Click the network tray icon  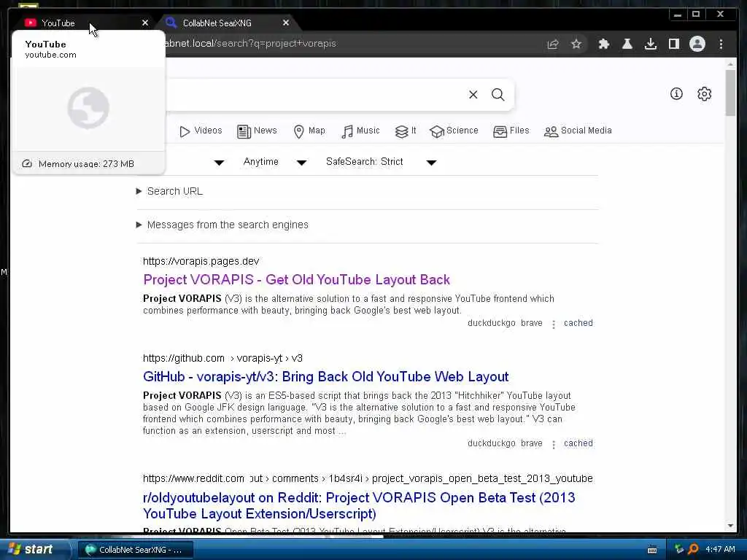click(679, 550)
